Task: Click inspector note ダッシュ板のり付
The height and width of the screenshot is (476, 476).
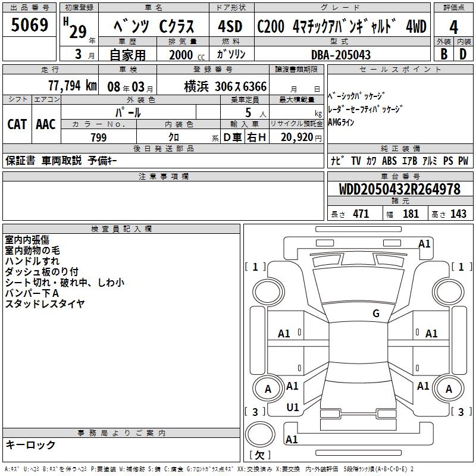Action: (42, 271)
